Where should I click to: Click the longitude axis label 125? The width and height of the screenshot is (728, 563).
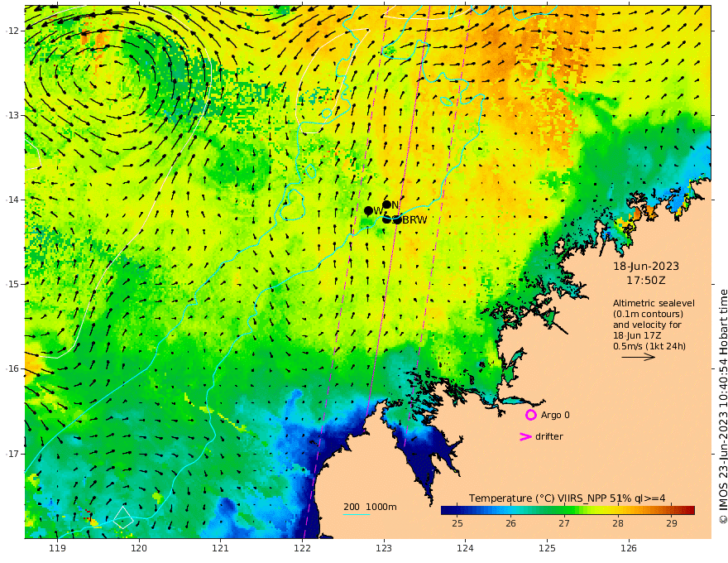point(547,548)
